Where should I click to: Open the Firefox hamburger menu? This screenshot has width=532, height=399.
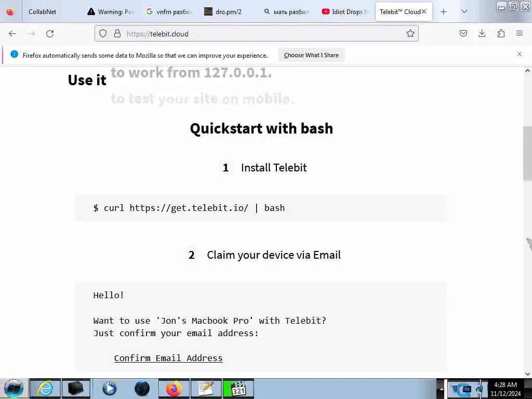point(520,33)
